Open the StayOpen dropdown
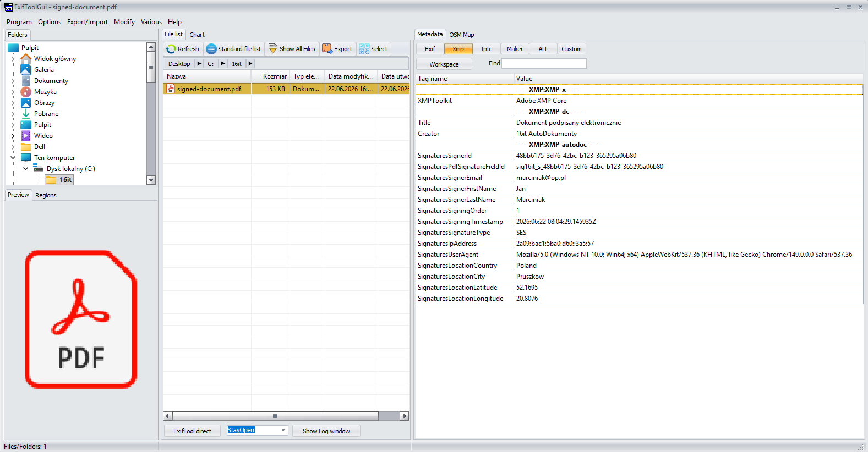 click(x=283, y=431)
